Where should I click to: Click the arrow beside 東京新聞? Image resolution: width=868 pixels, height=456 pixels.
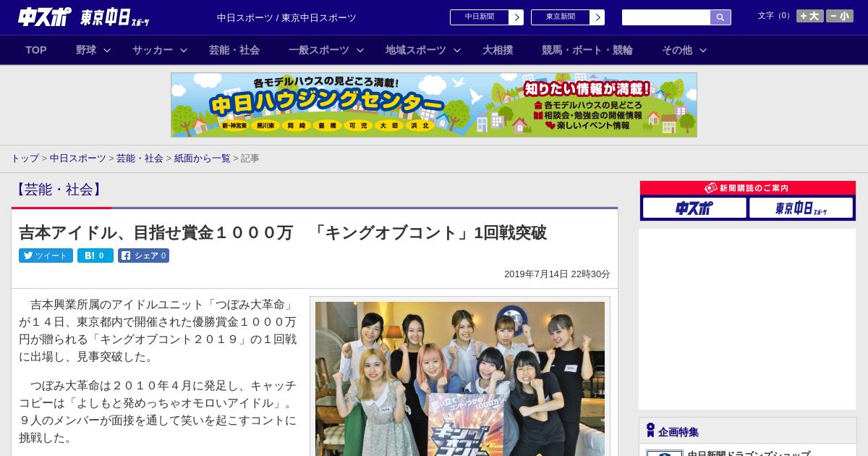pyautogui.click(x=597, y=17)
